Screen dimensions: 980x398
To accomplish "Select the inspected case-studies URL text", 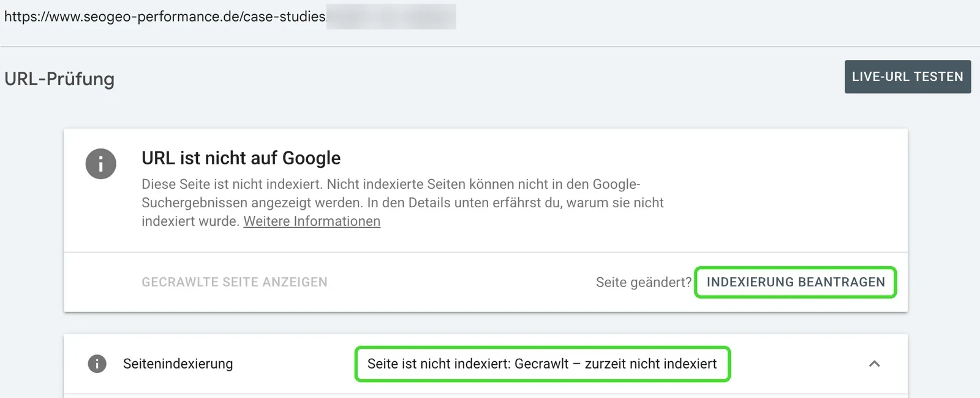I will point(165,17).
